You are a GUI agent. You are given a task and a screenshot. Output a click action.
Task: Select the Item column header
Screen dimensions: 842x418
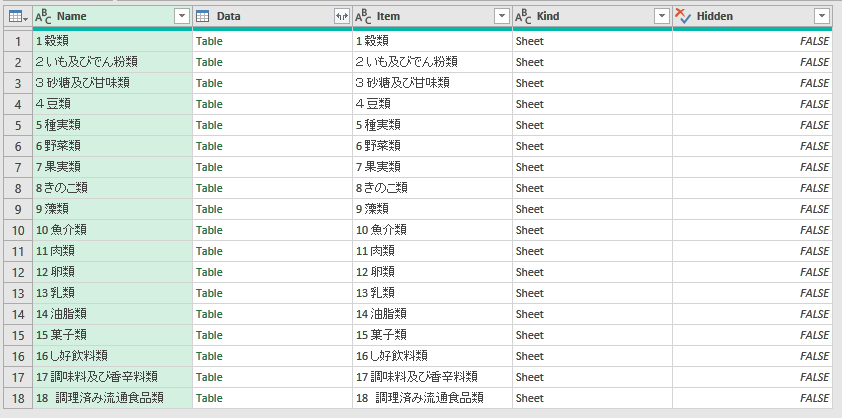tap(432, 17)
